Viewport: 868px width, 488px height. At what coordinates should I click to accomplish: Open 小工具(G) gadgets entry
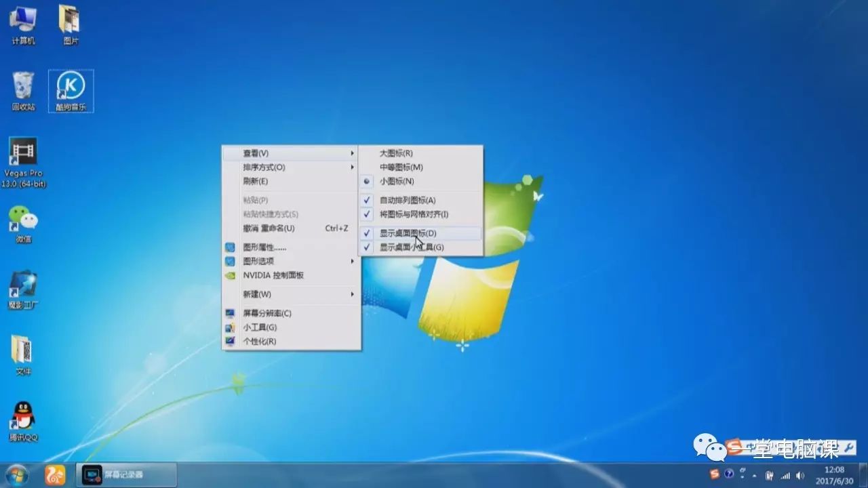(291, 327)
